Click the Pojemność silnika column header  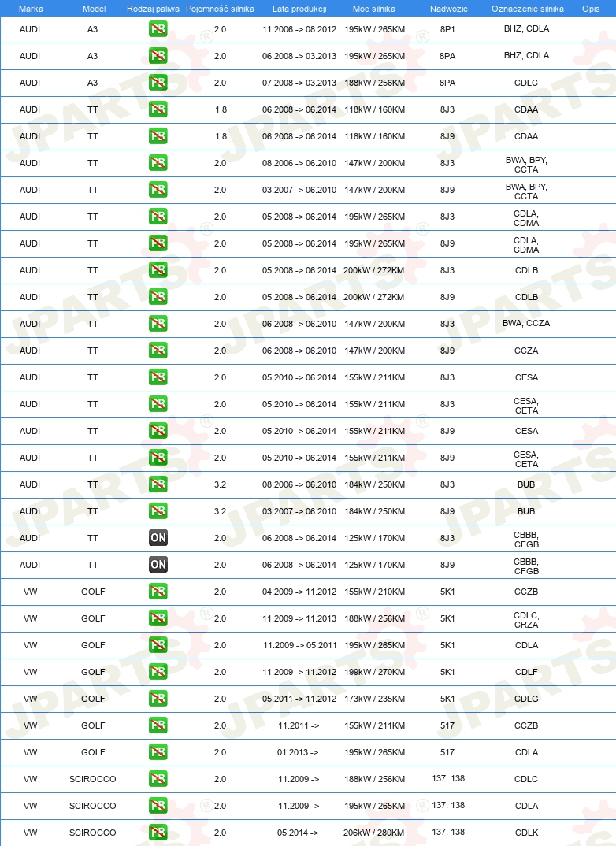click(x=220, y=9)
